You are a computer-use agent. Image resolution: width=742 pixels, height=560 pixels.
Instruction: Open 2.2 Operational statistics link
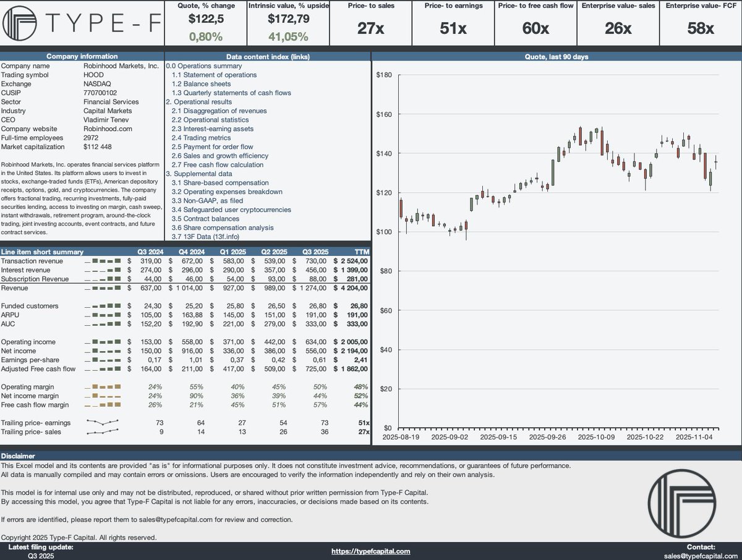point(210,120)
